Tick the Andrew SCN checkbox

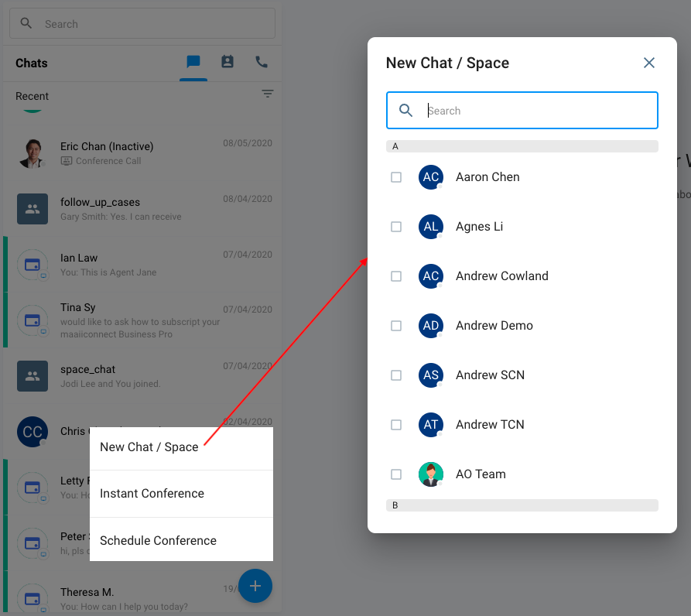(396, 375)
